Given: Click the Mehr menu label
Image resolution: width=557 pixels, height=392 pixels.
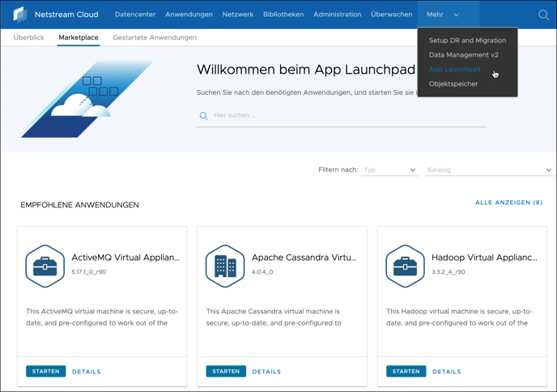Looking at the screenshot, I should (x=435, y=15).
